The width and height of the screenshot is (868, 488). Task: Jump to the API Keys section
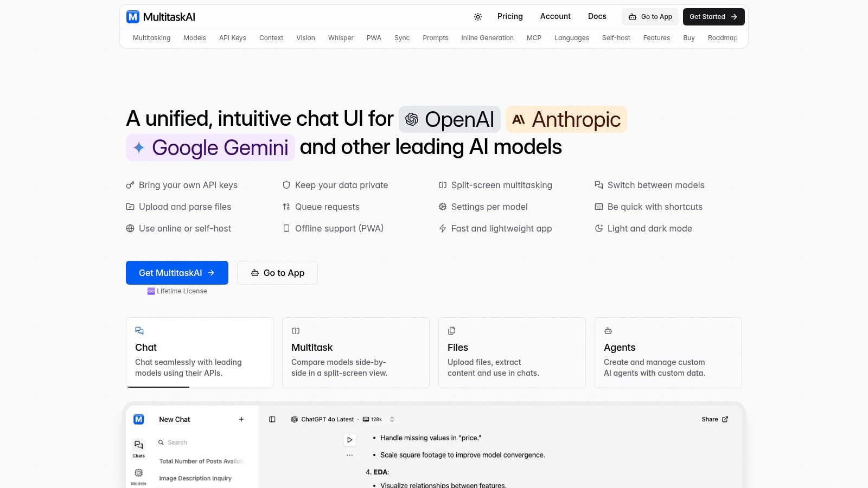232,38
